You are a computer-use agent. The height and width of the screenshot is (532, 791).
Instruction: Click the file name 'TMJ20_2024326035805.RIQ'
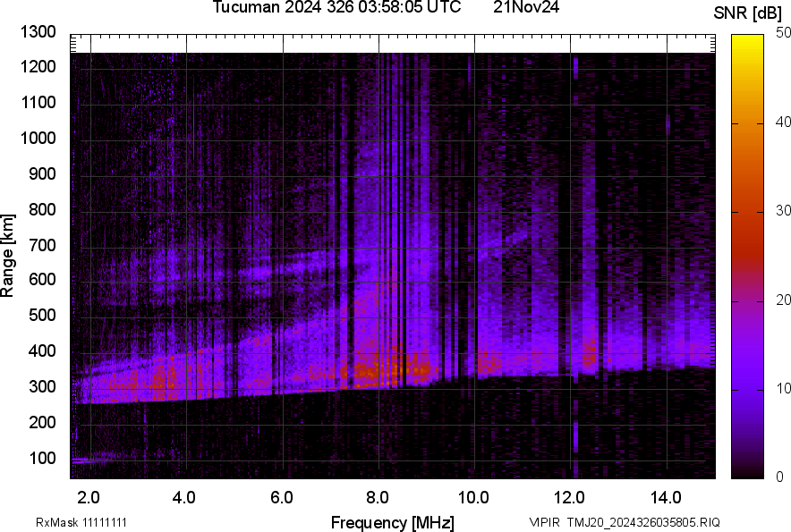pyautogui.click(x=643, y=522)
